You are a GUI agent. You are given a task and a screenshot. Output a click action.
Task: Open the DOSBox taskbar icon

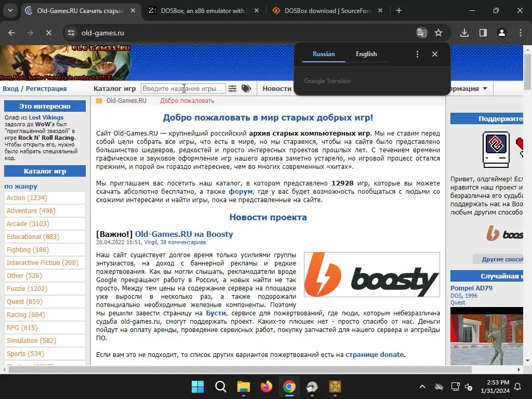pos(335,387)
